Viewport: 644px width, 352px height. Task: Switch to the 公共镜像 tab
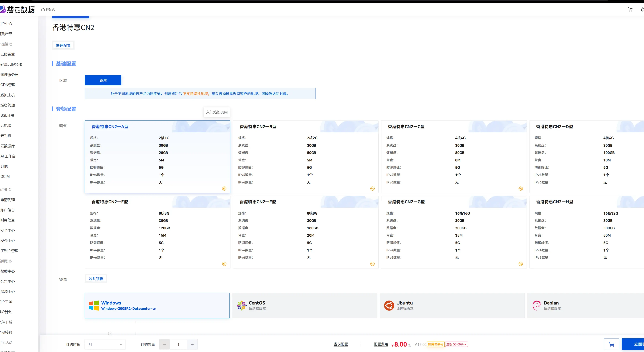click(x=96, y=279)
